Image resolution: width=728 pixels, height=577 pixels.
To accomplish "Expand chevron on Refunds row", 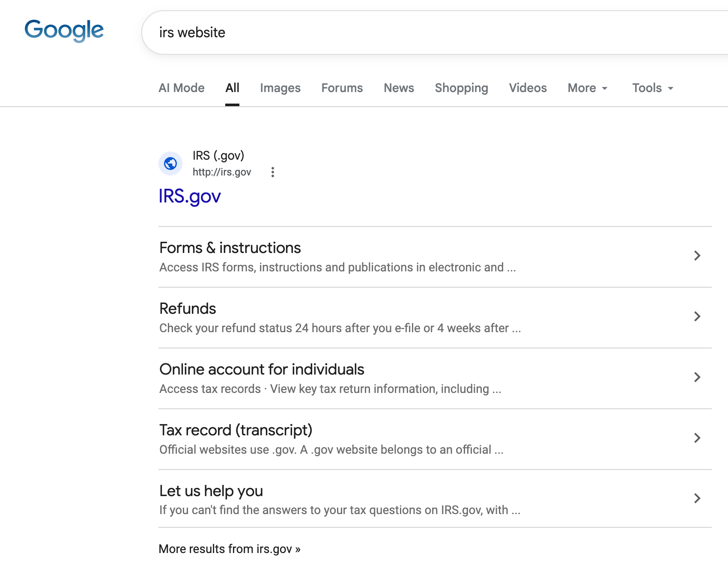I will pos(697,316).
